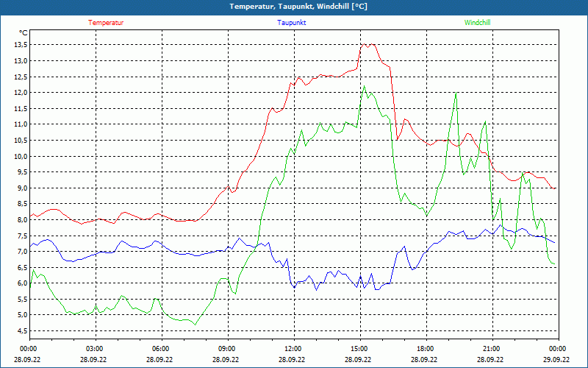Viewport: 588px width, 368px height.
Task: Click the '28.09.22' date under first 00:00
Action: pos(27,360)
